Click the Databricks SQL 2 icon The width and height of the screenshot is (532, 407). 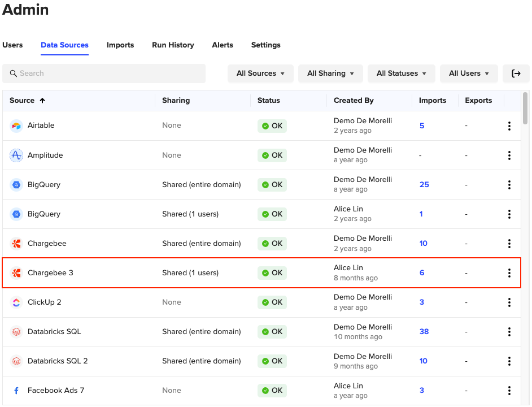click(x=16, y=361)
